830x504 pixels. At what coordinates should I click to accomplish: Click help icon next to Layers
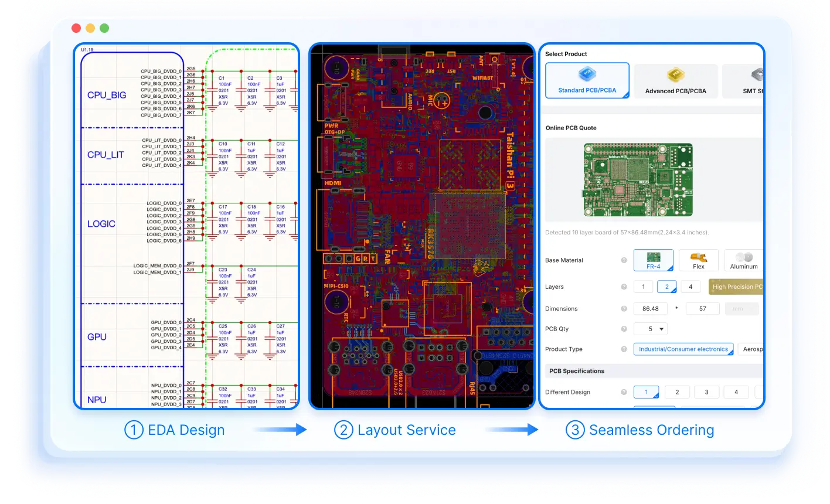[624, 287]
